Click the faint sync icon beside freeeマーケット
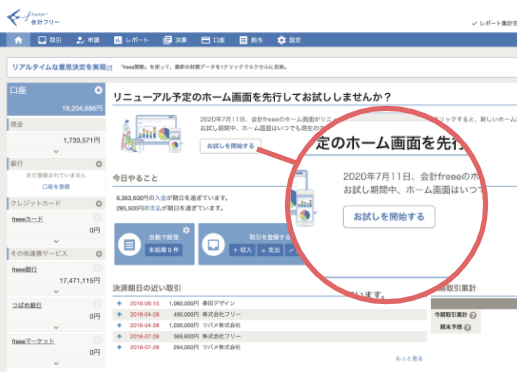517x372 pixels. click(x=97, y=340)
